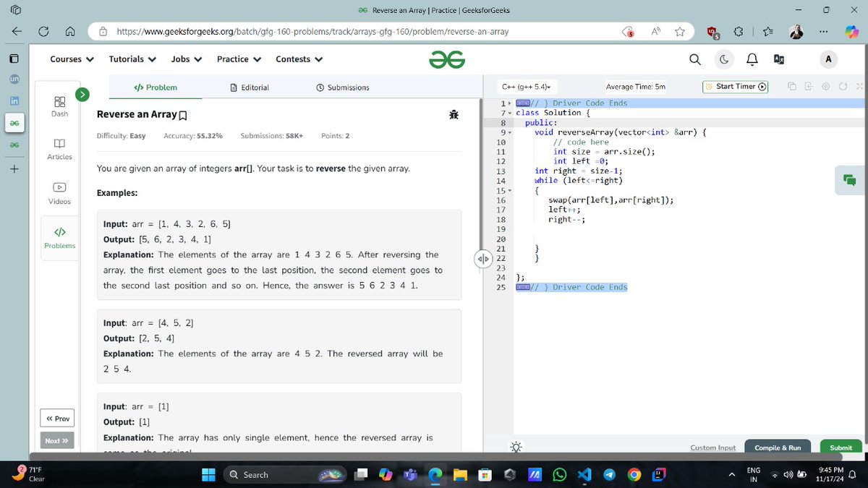Open Dash in left sidebar

point(59,106)
